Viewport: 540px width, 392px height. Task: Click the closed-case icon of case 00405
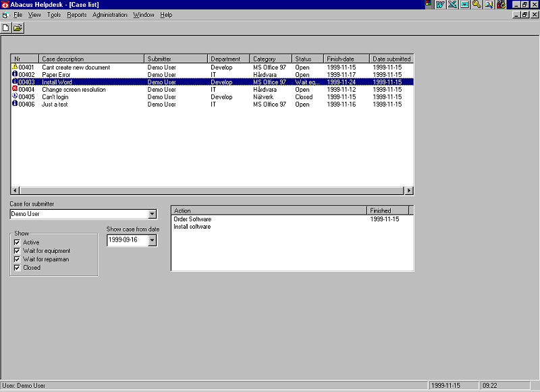pos(15,96)
